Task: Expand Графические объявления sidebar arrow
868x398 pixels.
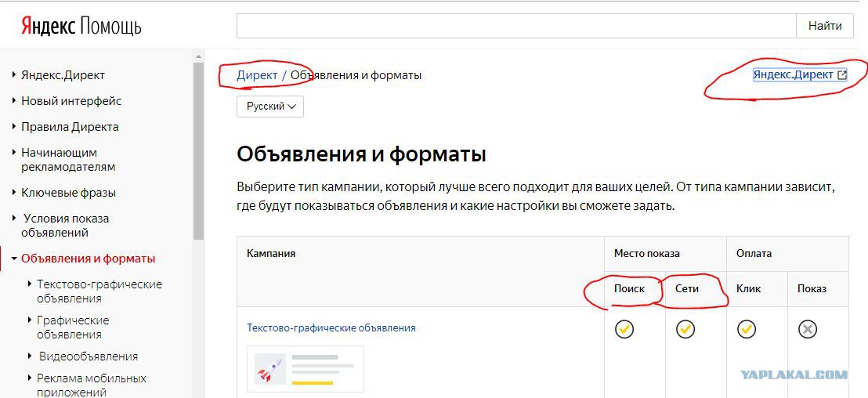Action: (29, 320)
